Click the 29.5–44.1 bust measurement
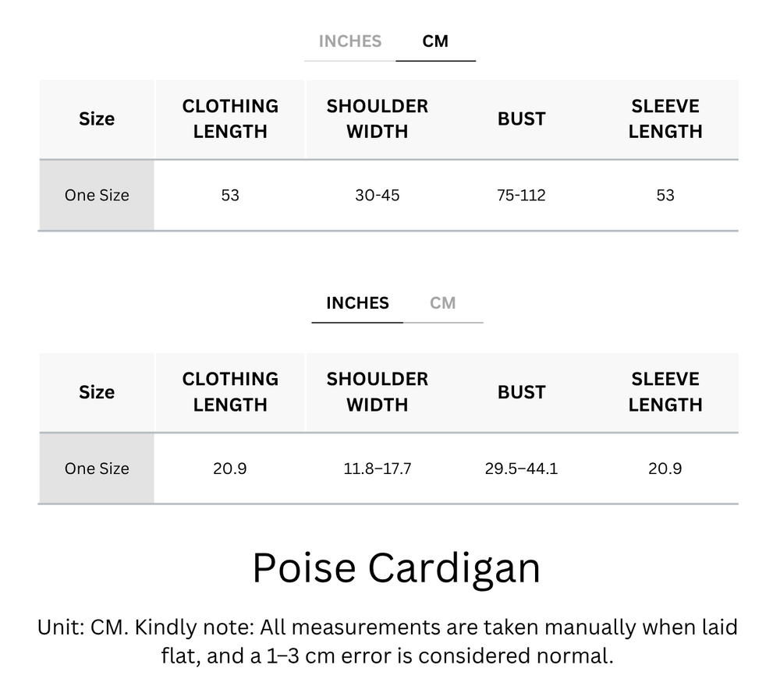The image size is (780, 700). (x=521, y=468)
